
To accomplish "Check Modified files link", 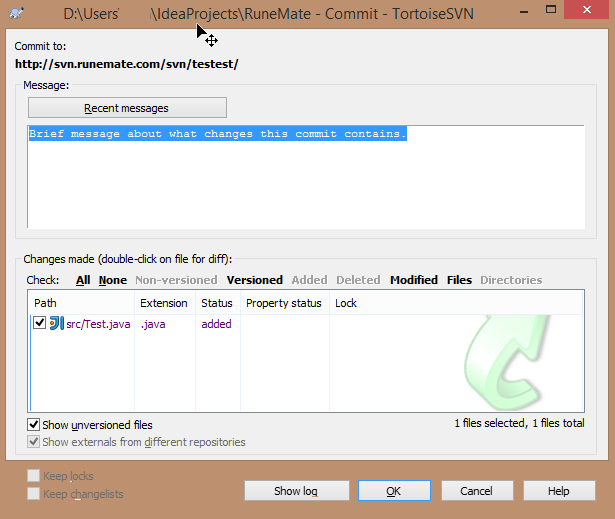I will coord(414,280).
